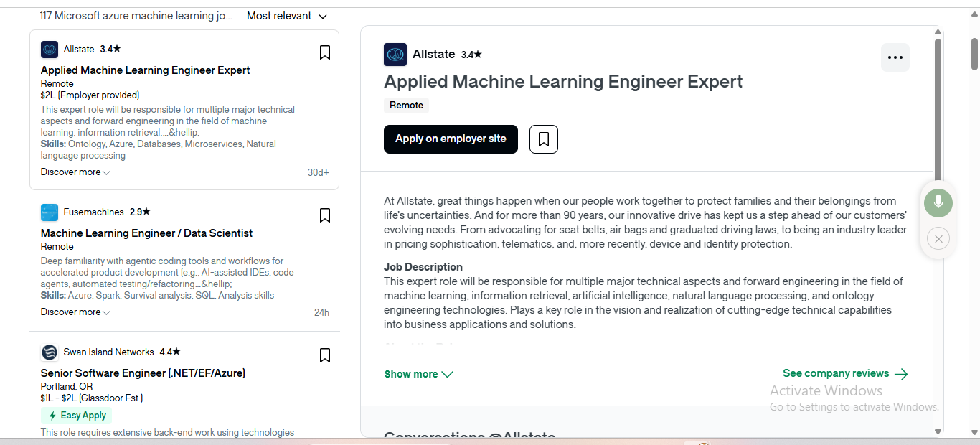Save the job via bookmark icon beside Apply
Image resolution: width=980 pixels, height=445 pixels.
point(543,139)
